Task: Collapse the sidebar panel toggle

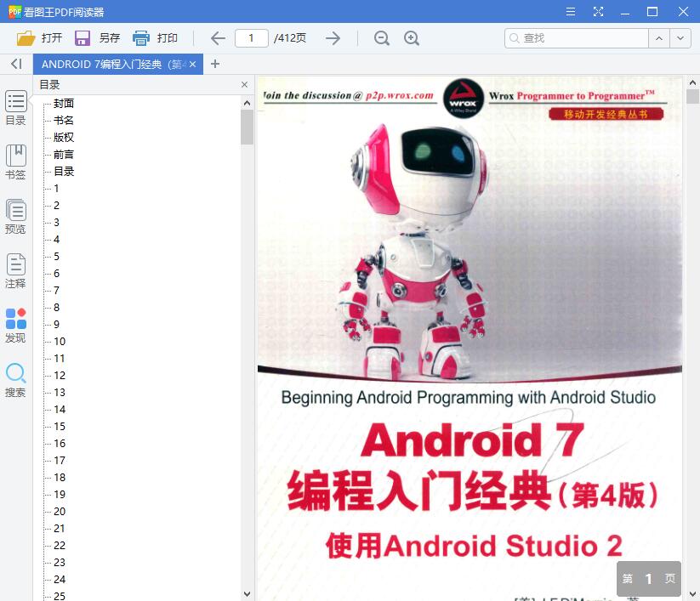Action: [16, 65]
